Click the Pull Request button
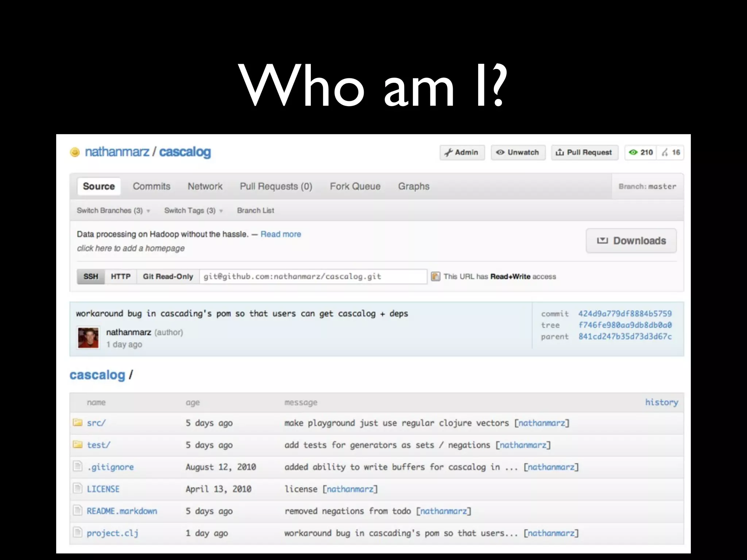This screenshot has width=747, height=560. (585, 152)
